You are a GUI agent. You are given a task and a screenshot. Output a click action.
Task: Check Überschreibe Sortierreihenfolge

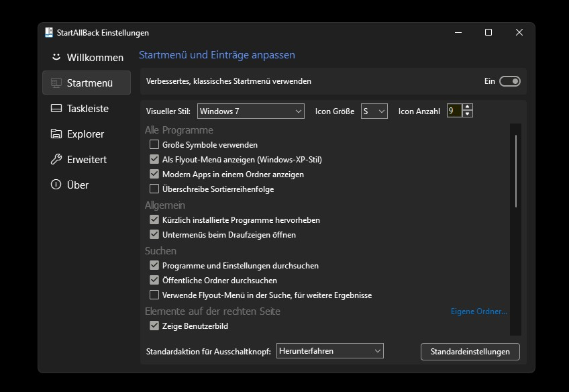154,189
